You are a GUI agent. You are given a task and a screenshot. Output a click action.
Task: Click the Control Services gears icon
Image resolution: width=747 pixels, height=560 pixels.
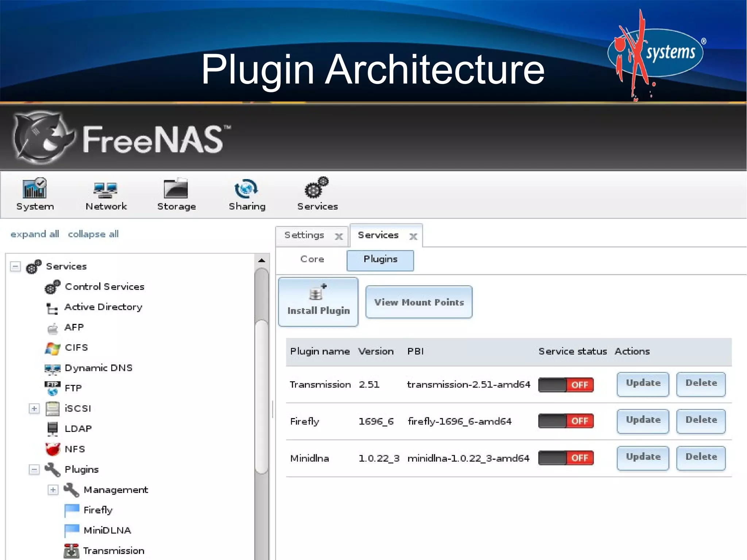[53, 287]
